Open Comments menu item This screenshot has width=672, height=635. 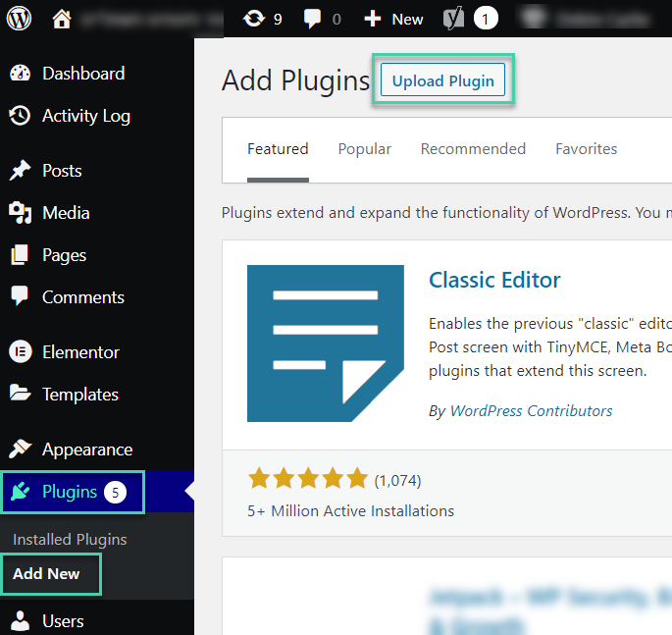[83, 297]
